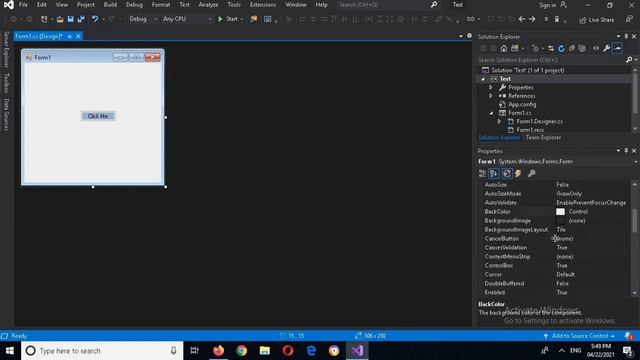This screenshot has width=640, height=360.
Task: Expand the Properties node in Solution Explorer
Action: [491, 87]
